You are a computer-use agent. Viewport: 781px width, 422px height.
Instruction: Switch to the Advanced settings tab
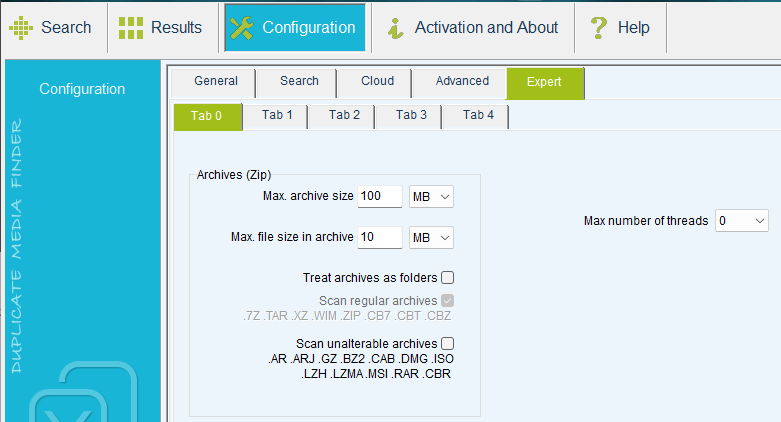pyautogui.click(x=460, y=83)
